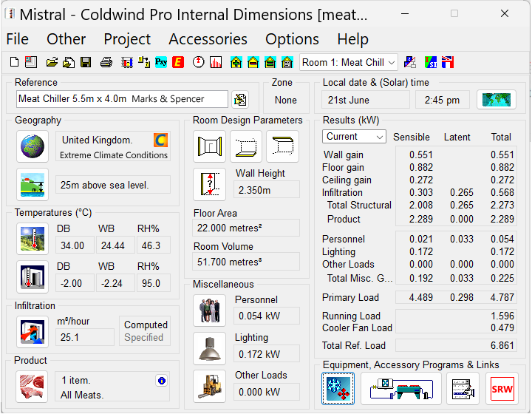Click Total Ref. Load value 6.861
This screenshot has height=414, width=532.
point(502,345)
